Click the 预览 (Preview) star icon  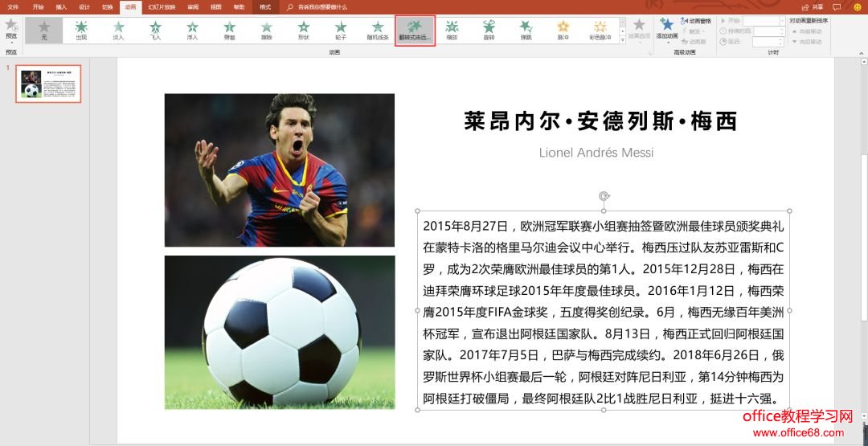[10, 28]
